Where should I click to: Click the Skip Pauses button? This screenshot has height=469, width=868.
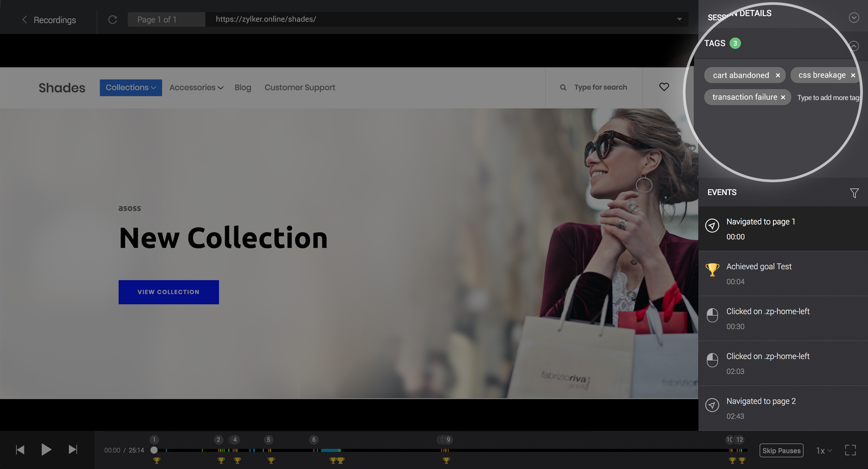coord(781,450)
